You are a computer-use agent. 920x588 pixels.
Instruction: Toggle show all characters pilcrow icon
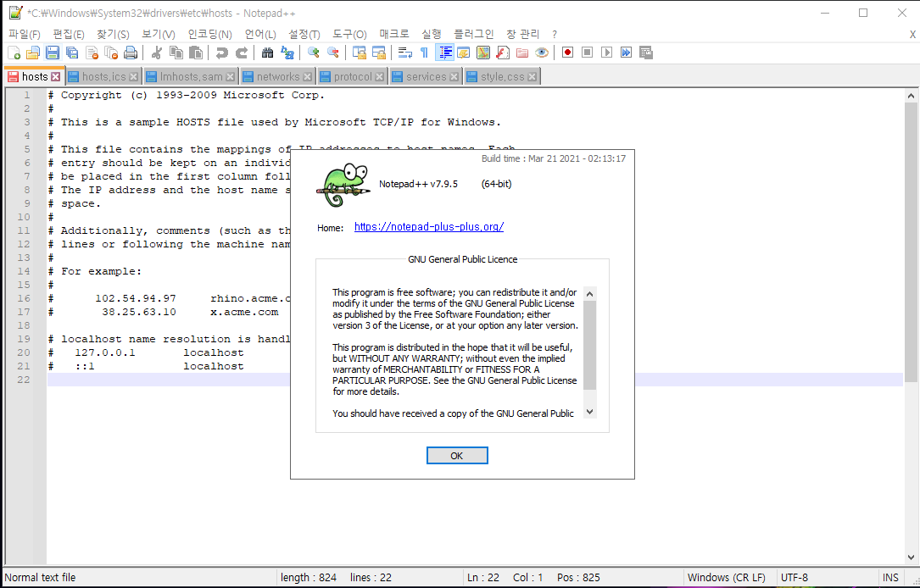[x=424, y=53]
